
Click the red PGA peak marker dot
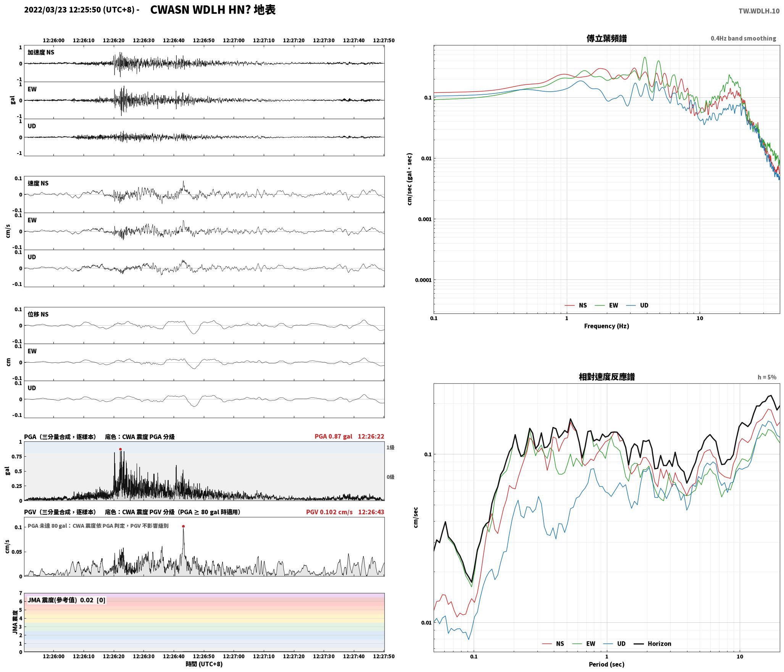pyautogui.click(x=120, y=449)
